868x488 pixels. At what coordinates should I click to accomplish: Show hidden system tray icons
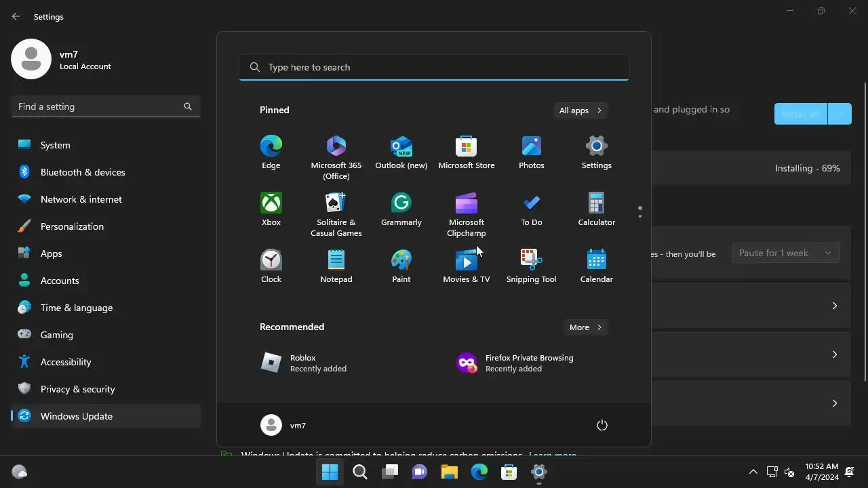click(x=753, y=472)
